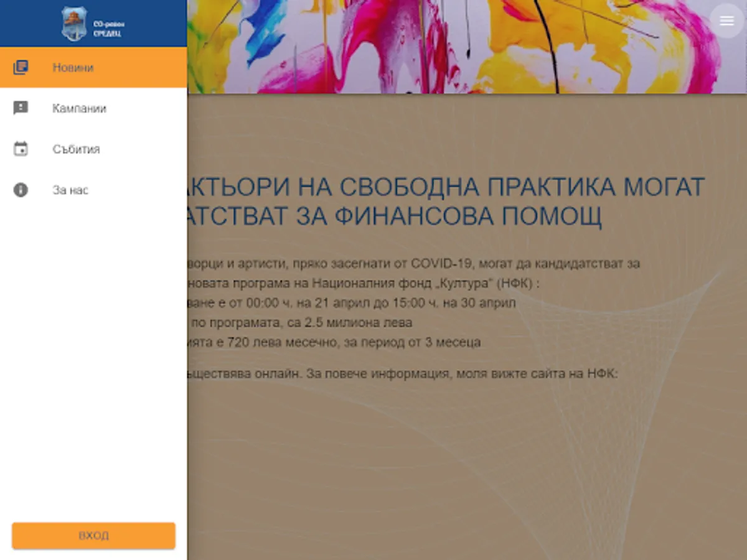Image resolution: width=747 pixels, height=560 pixels.
Task: Go to the Събития menu item
Action: click(x=93, y=149)
